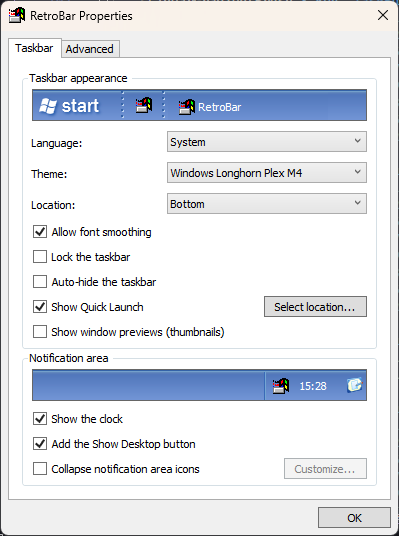The height and width of the screenshot is (536, 399).
Task: Click the 15:28 clock in the notification preview
Action: pyautogui.click(x=313, y=386)
